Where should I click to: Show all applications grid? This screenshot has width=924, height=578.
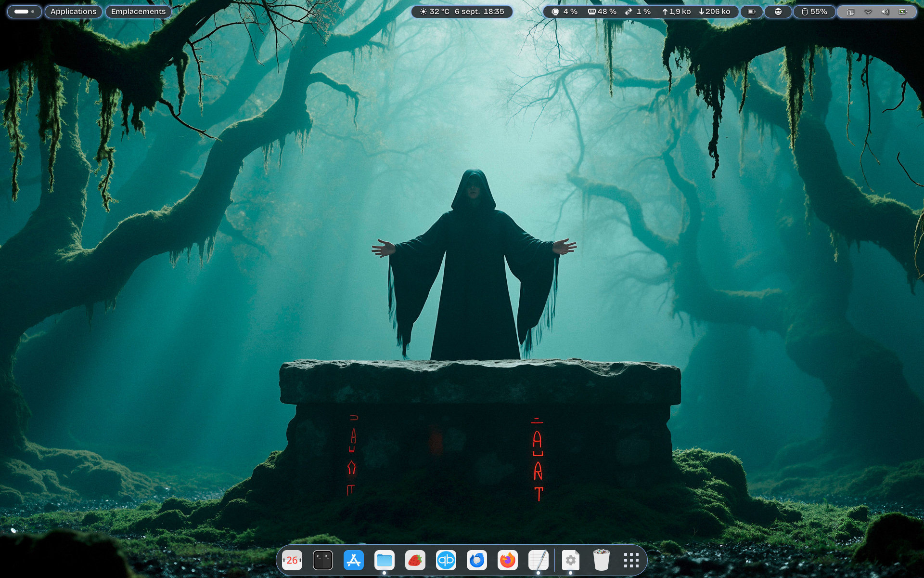(631, 560)
